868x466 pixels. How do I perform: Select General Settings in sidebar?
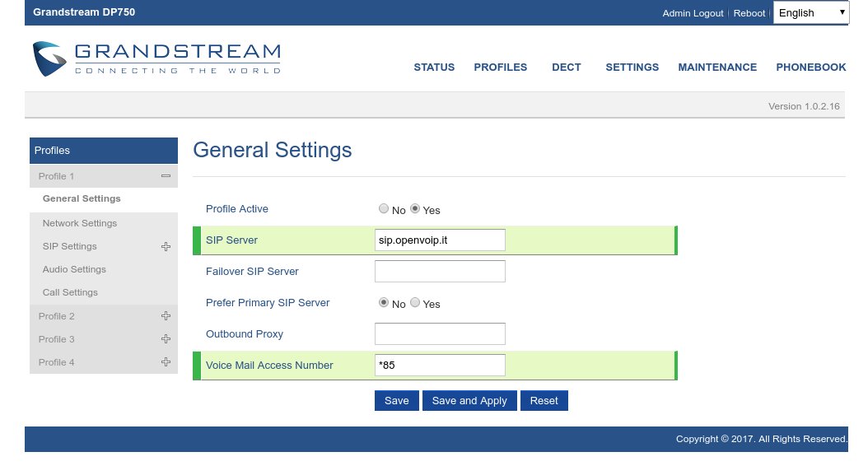(82, 198)
